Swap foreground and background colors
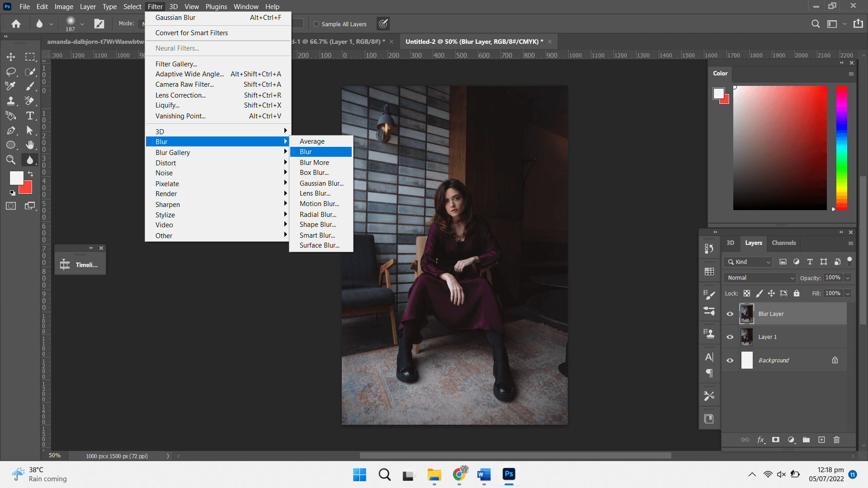The width and height of the screenshot is (868, 488). [30, 174]
